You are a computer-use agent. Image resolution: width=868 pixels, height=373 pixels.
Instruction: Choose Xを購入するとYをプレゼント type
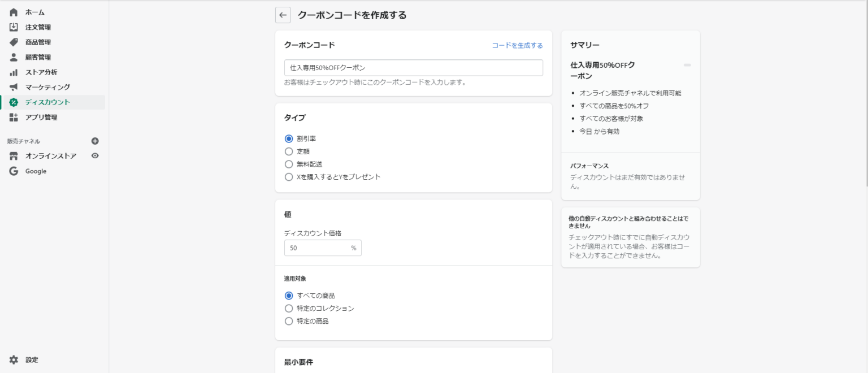289,177
